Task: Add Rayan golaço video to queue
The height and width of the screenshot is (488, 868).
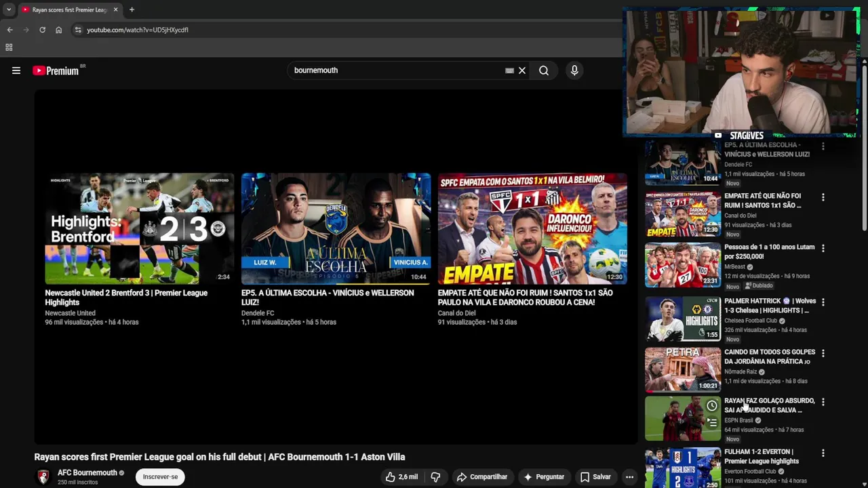Action: point(712,423)
